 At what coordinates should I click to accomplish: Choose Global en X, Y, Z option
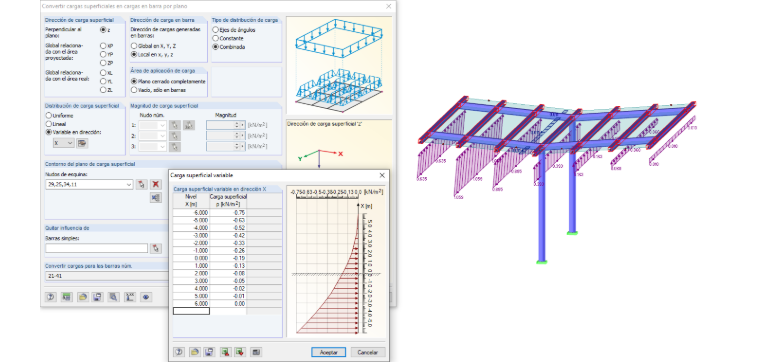tap(134, 46)
